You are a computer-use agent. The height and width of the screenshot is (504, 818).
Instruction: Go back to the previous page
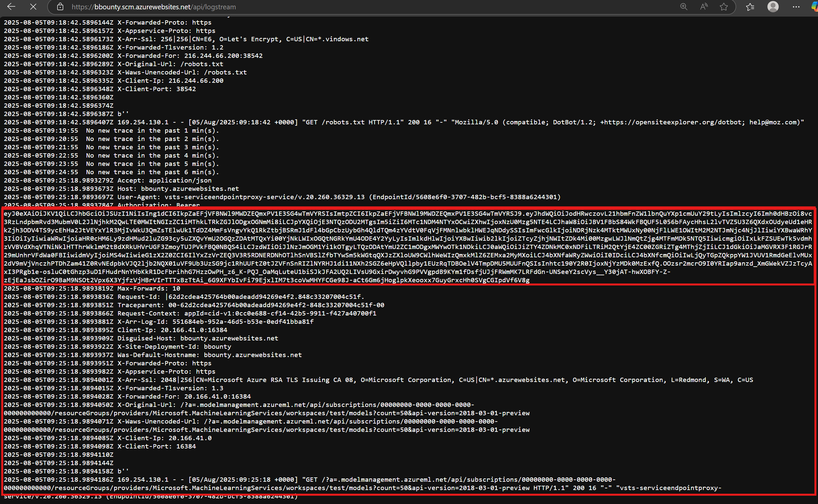(x=11, y=7)
